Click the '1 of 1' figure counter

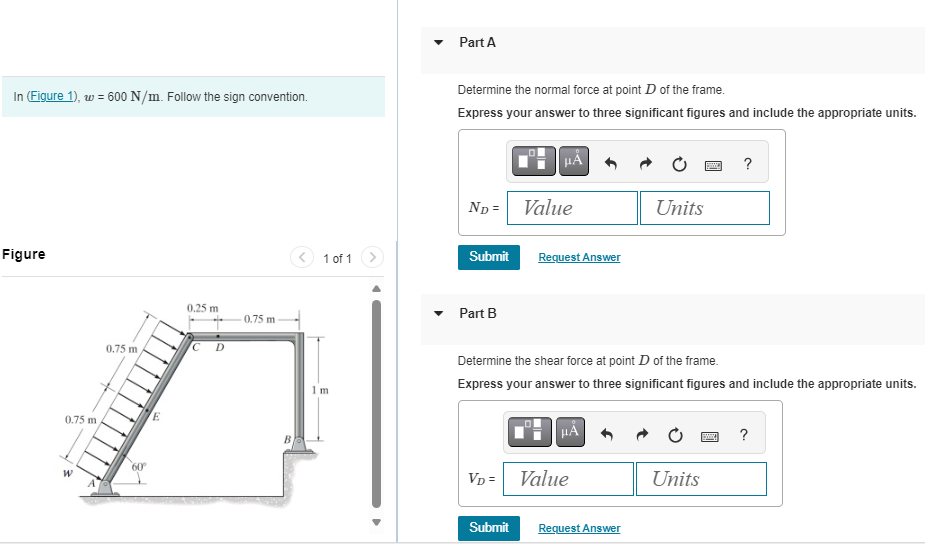point(337,258)
